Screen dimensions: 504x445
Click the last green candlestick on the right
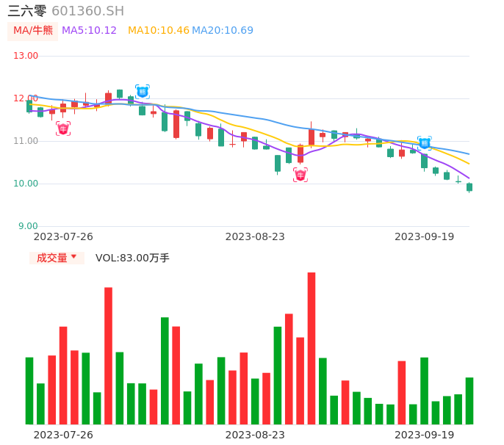point(469,187)
